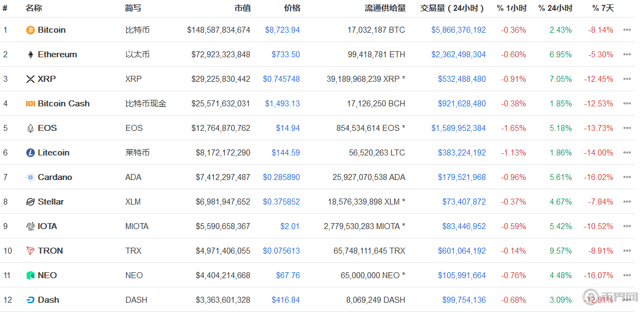Image resolution: width=644 pixels, height=312 pixels.
Task: Click the Dash logo icon
Action: (x=31, y=300)
